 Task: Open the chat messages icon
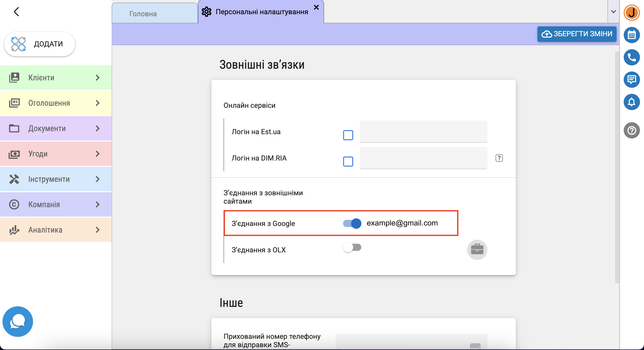coord(631,80)
